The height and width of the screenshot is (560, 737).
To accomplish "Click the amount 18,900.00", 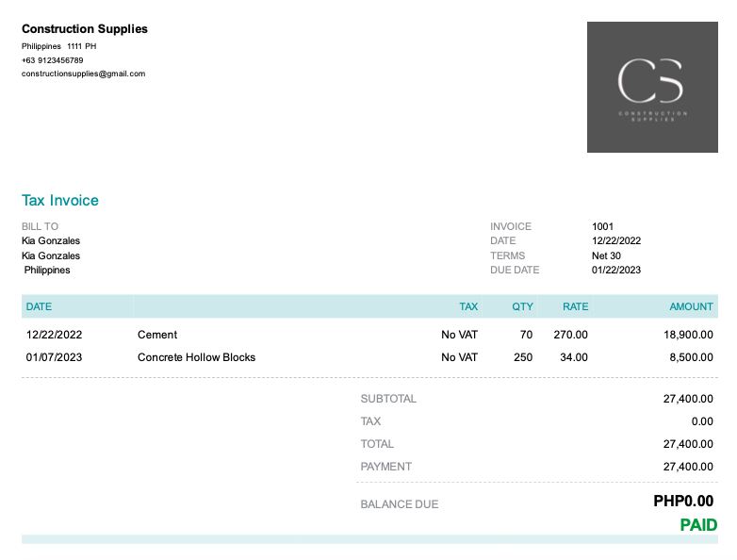I will click(x=688, y=335).
